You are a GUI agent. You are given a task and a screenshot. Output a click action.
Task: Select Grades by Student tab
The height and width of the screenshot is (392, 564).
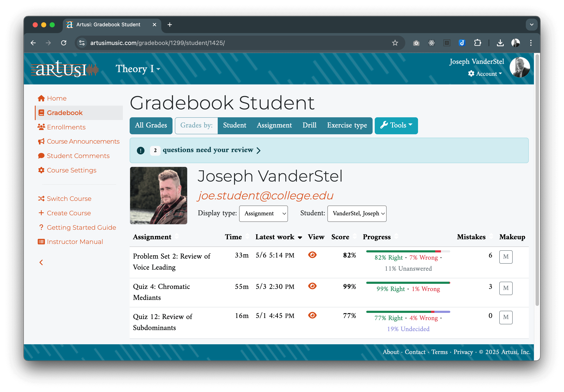click(234, 126)
